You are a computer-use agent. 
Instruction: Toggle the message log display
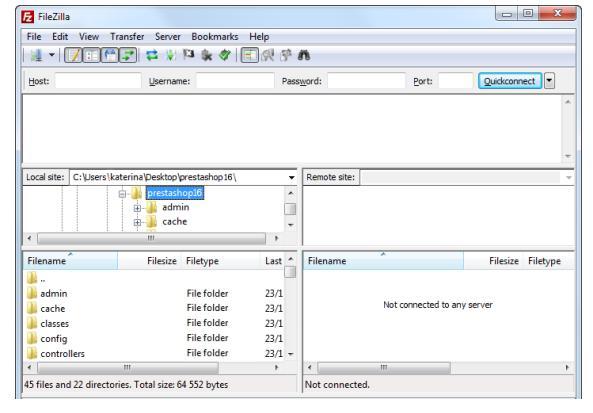(x=73, y=56)
